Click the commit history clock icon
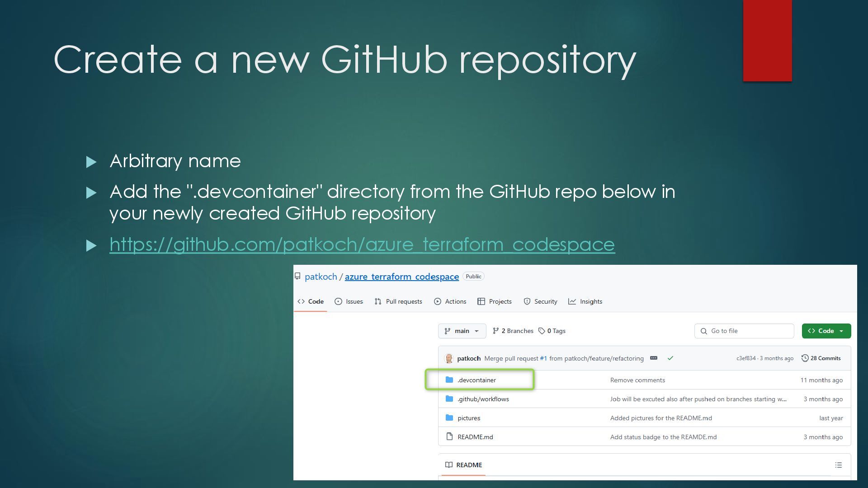This screenshot has height=488, width=868. [x=805, y=358]
